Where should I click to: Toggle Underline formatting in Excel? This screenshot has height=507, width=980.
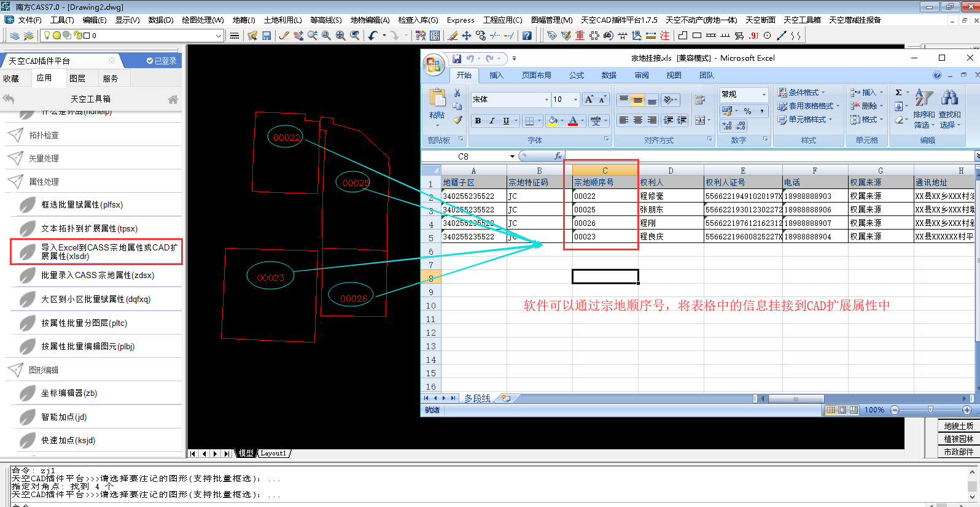point(506,121)
